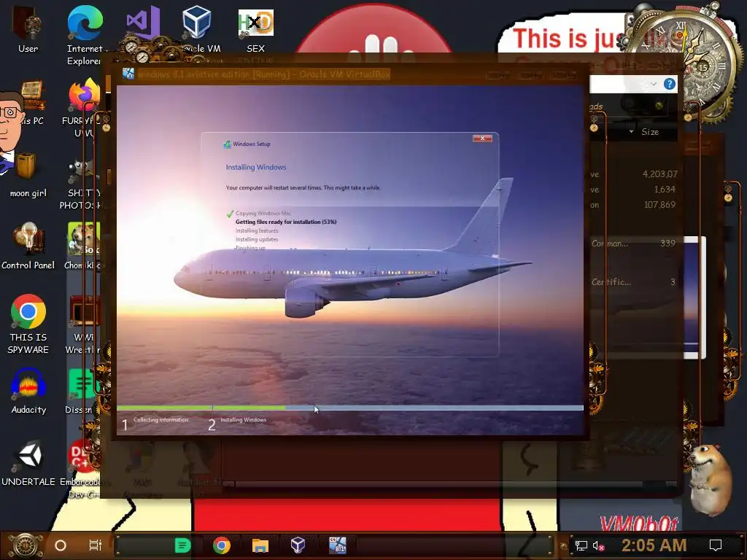Open Task View on the taskbar
747x560 pixels.
coord(96,545)
